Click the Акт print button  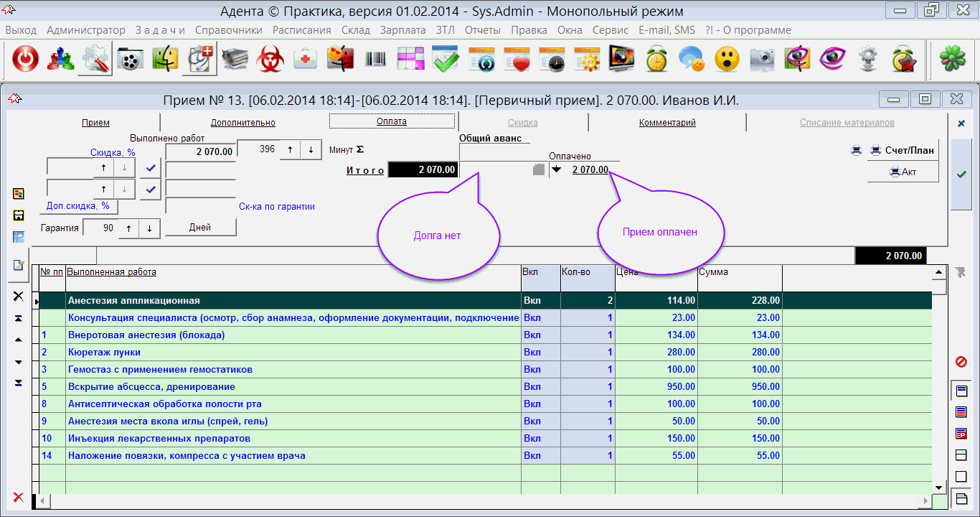pyautogui.click(x=903, y=172)
